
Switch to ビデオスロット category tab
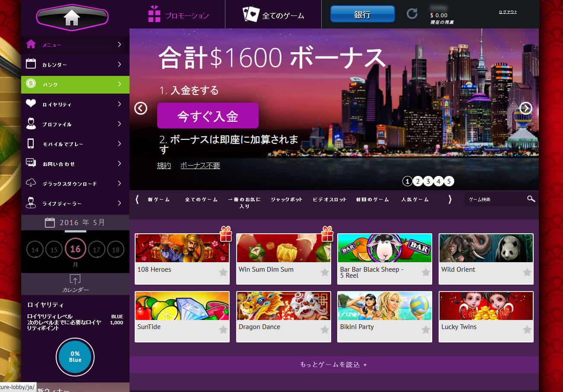329,200
